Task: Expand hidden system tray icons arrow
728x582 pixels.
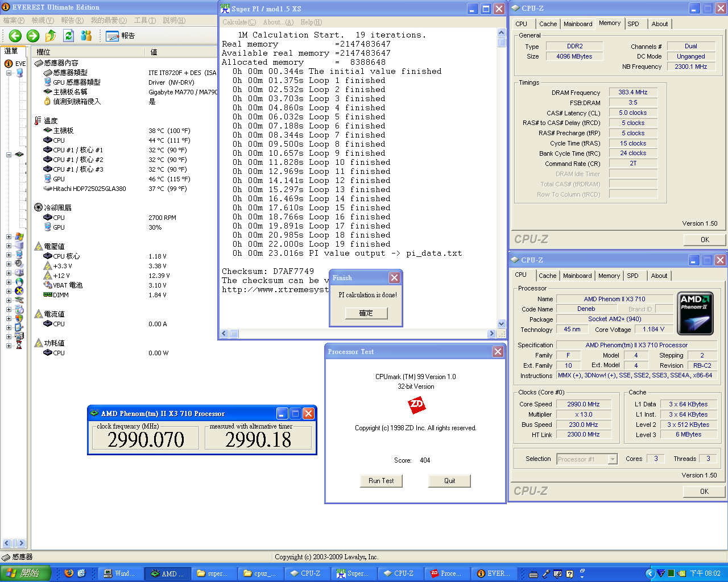Action: pyautogui.click(x=650, y=573)
